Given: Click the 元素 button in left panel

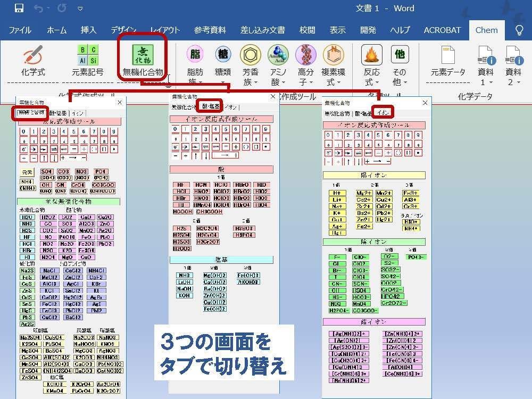Looking at the screenshot, I should coord(27,172).
